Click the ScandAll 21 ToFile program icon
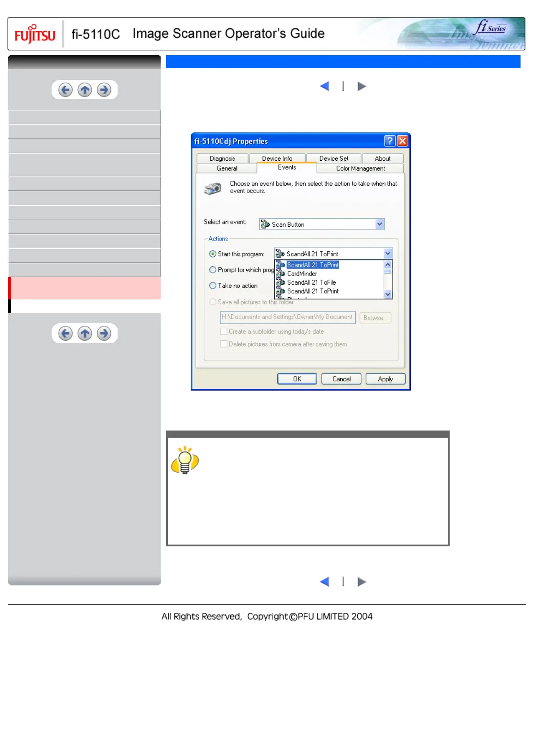This screenshot has width=534, height=756. click(281, 282)
